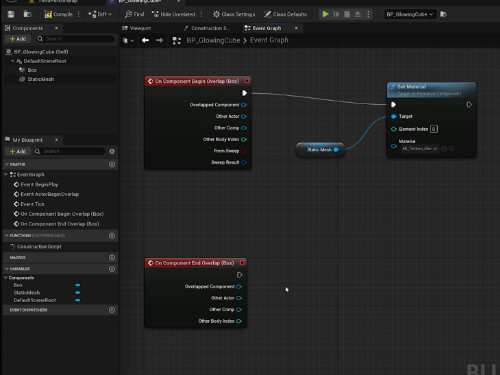Click the plus icon on Graphs section
500x375 pixels.
(112, 164)
